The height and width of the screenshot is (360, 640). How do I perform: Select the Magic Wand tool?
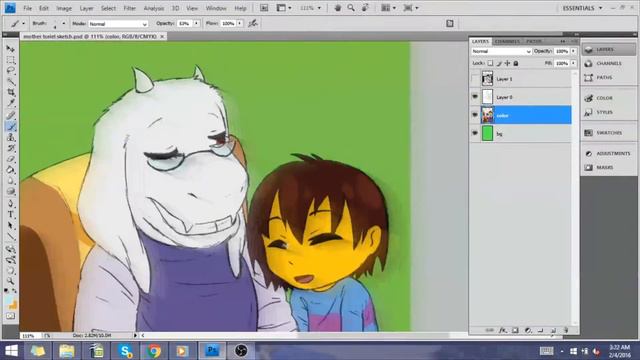pyautogui.click(x=11, y=82)
